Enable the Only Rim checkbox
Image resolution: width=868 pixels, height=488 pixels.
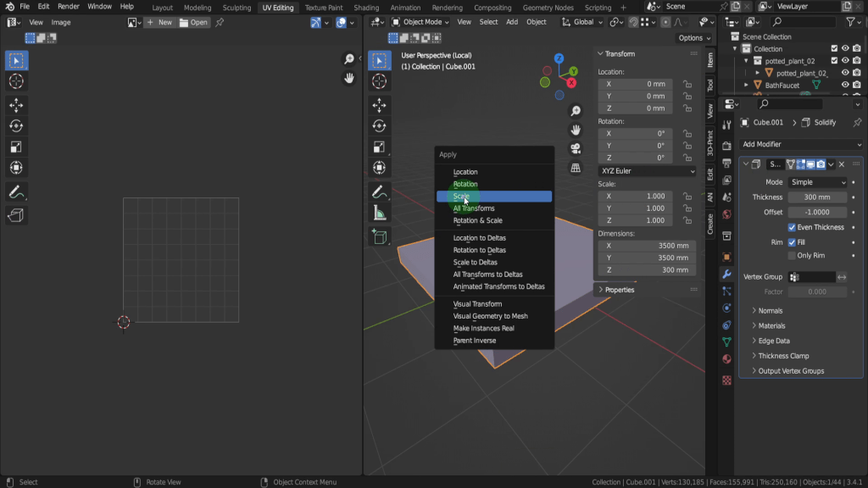793,255
